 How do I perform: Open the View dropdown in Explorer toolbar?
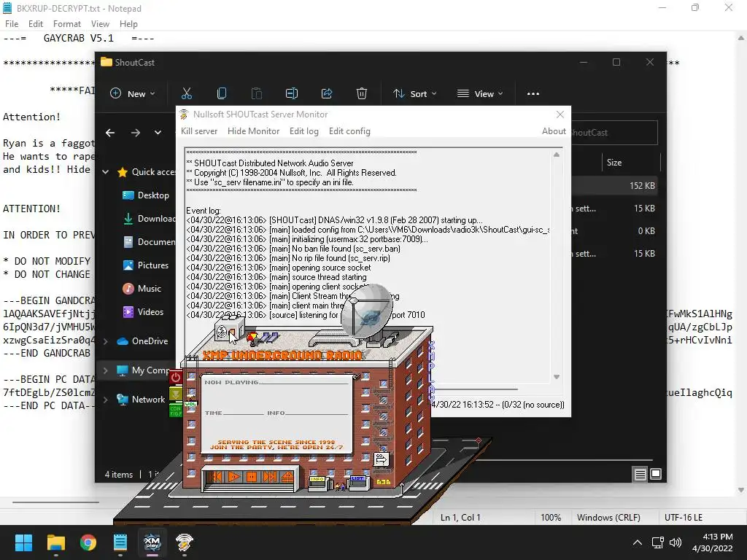pyautogui.click(x=480, y=94)
